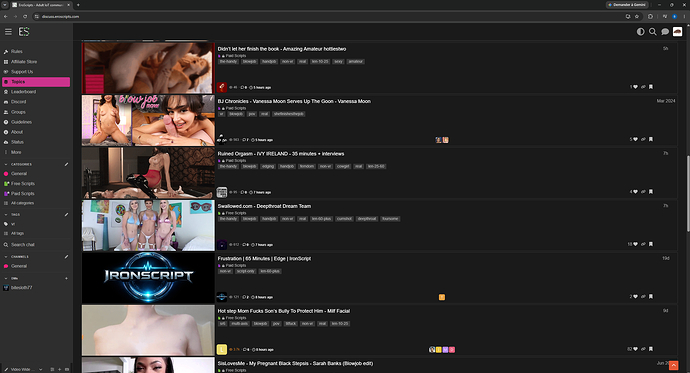Open the forum search magnifier icon
The height and width of the screenshot is (373, 690).
[x=653, y=32]
